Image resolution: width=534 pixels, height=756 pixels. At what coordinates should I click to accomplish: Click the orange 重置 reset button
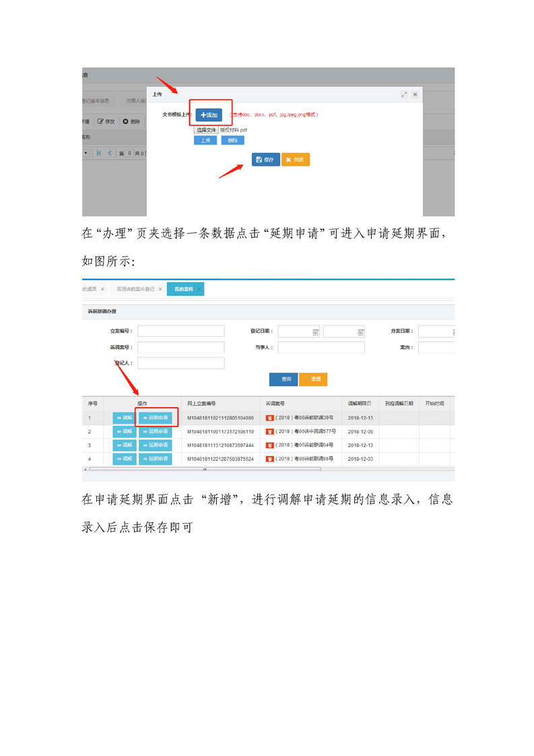[x=313, y=379]
